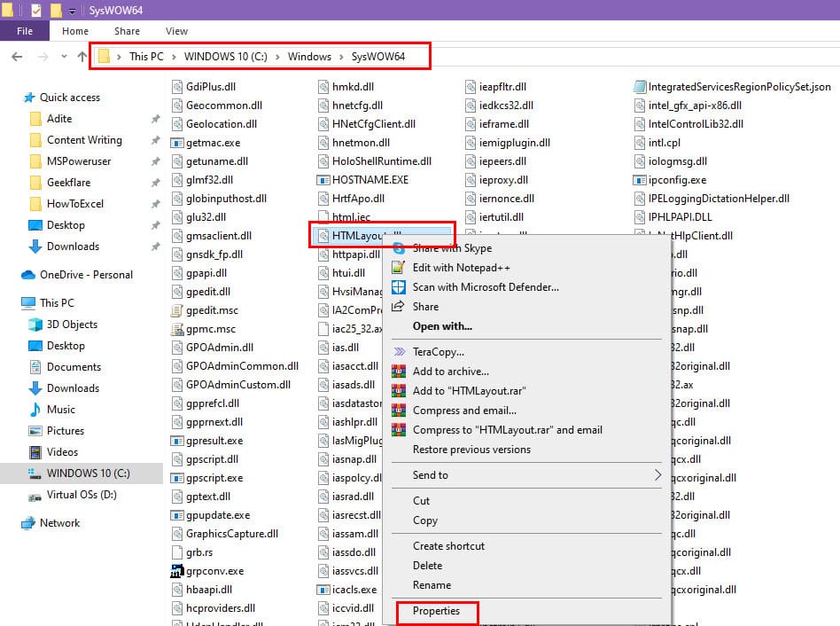
Task: Select the getmac.exe file icon
Action: coord(177,143)
